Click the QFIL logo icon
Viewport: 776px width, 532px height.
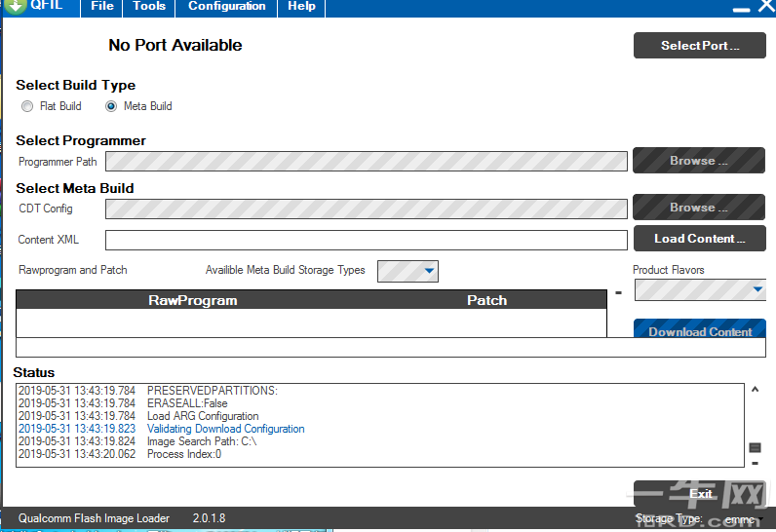point(15,7)
